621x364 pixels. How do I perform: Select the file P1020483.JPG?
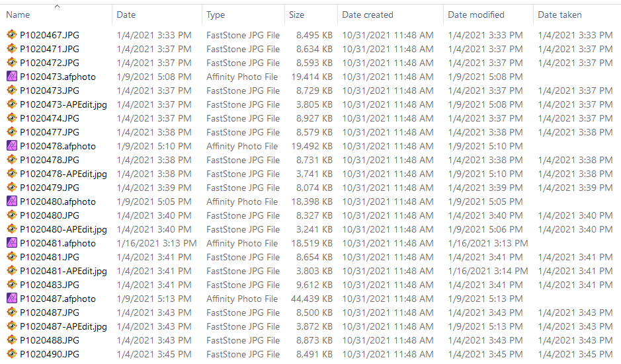(x=50, y=285)
